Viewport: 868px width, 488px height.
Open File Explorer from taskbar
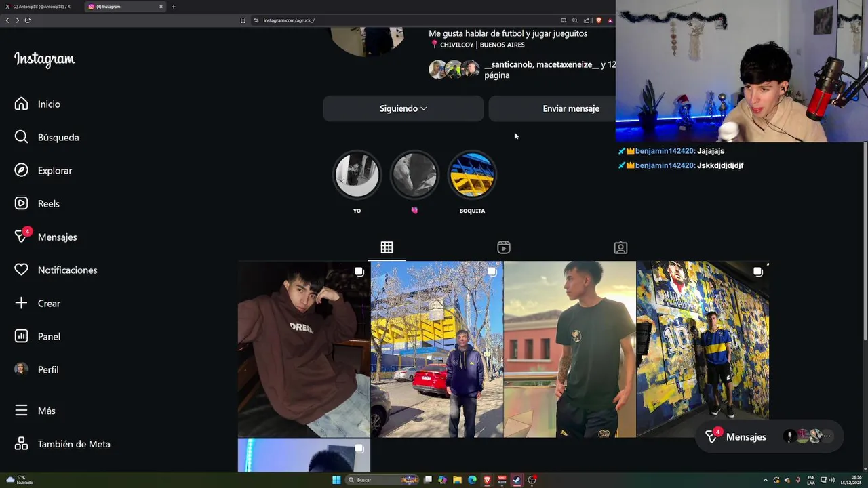pos(457,480)
